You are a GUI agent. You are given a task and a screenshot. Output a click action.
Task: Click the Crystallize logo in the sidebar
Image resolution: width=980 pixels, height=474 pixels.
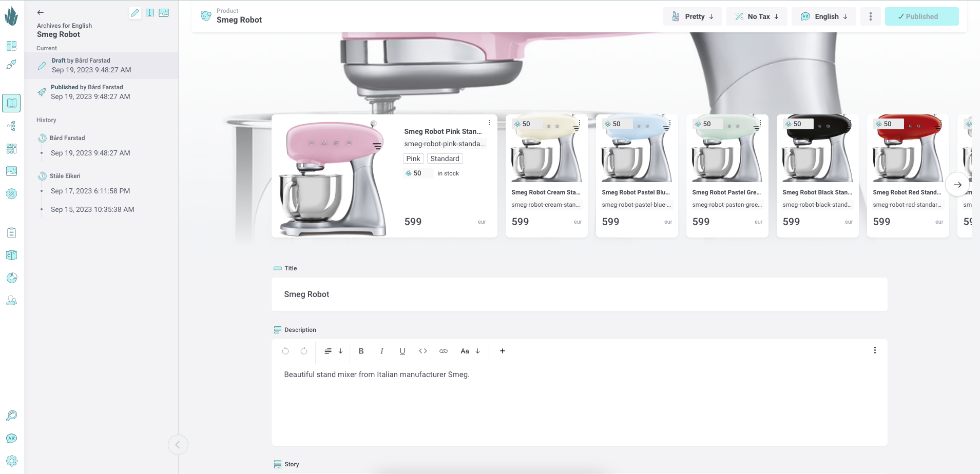point(11,16)
